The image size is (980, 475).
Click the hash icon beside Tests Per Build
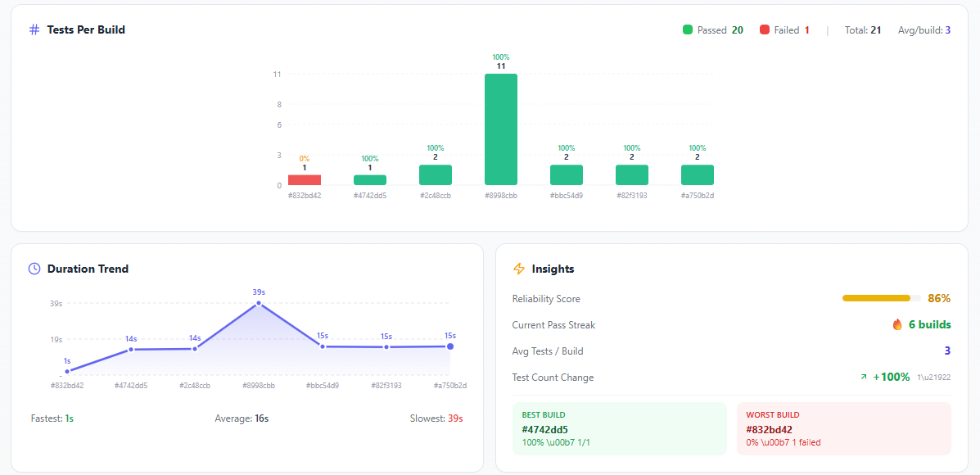[x=33, y=29]
